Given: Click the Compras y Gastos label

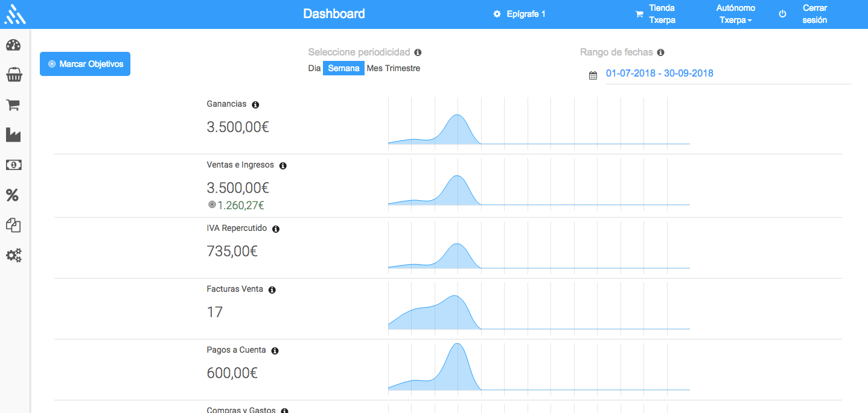Looking at the screenshot, I should pos(241,410).
